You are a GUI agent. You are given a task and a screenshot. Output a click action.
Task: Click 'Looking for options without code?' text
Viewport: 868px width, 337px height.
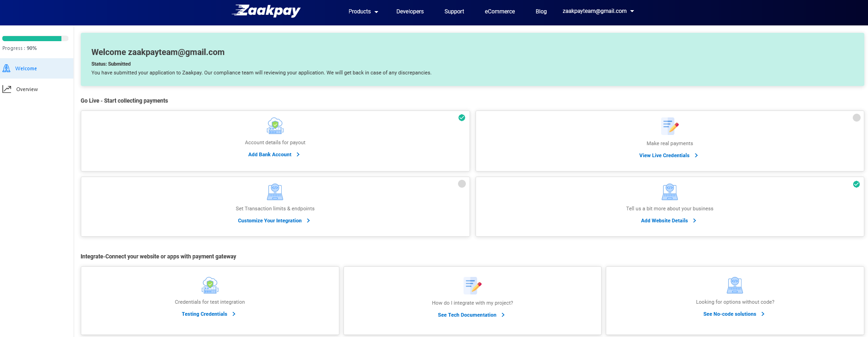point(735,302)
